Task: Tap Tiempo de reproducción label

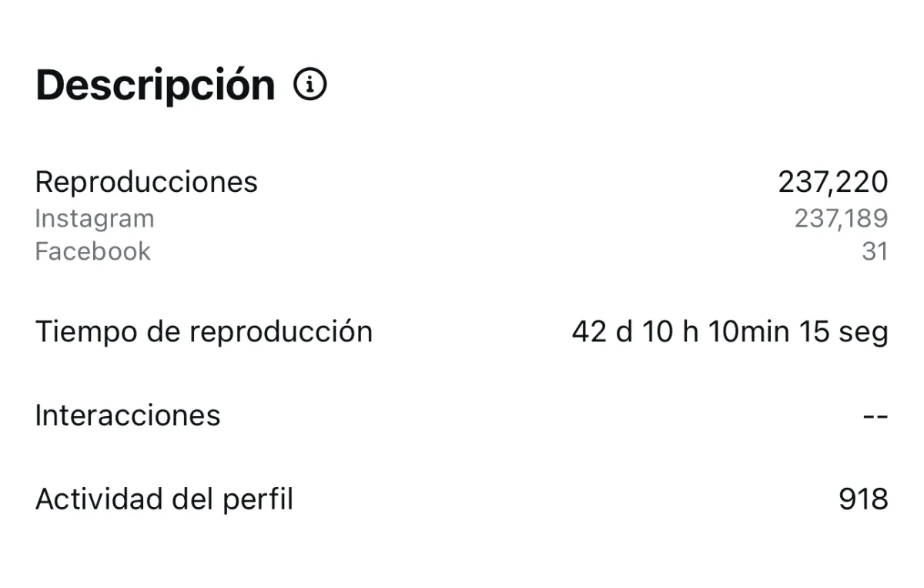Action: 204,332
